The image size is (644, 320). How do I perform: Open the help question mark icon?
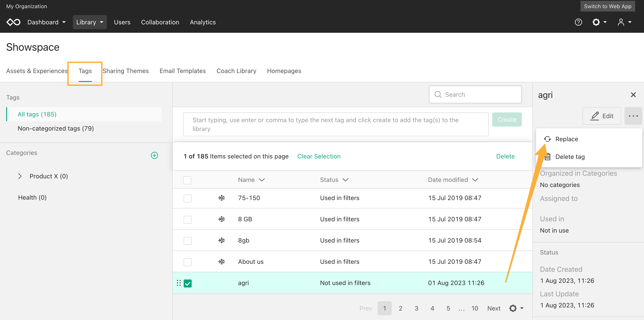(578, 22)
